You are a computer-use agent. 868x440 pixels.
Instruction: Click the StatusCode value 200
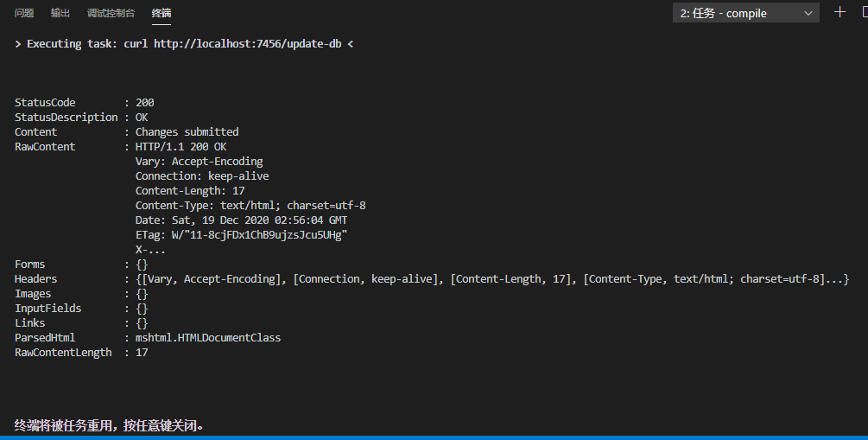(144, 103)
